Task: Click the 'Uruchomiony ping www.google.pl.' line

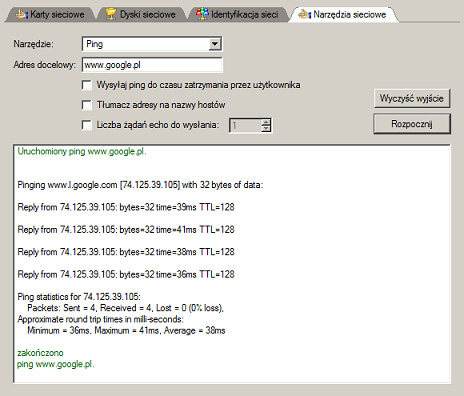Action: (82, 152)
